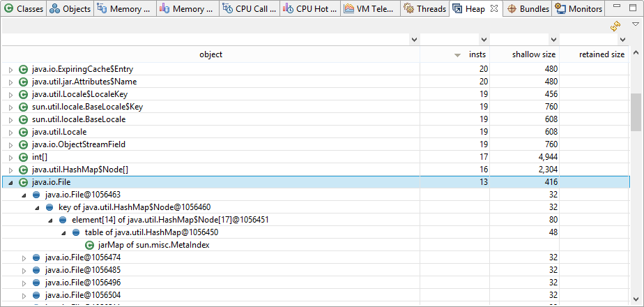Screen dimensions: 644x307
Task: Click the java.io.File class icon
Action: [23, 182]
